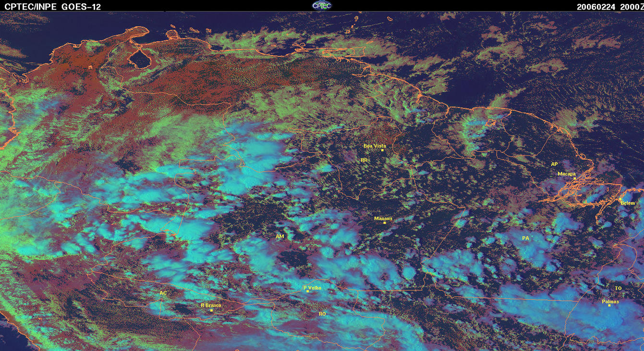Select the P Velho city marker
Screen dimensions: 644x351
(x=307, y=291)
